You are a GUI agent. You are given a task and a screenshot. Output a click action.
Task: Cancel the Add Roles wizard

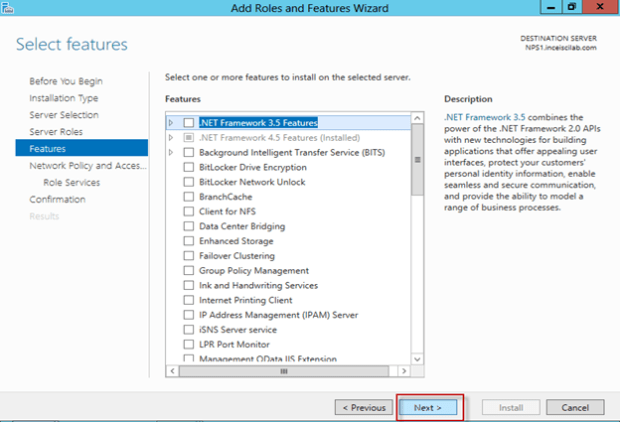click(574, 407)
